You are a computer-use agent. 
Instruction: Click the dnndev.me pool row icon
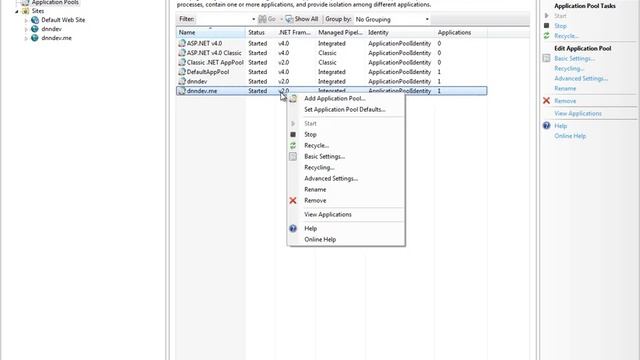click(182, 91)
